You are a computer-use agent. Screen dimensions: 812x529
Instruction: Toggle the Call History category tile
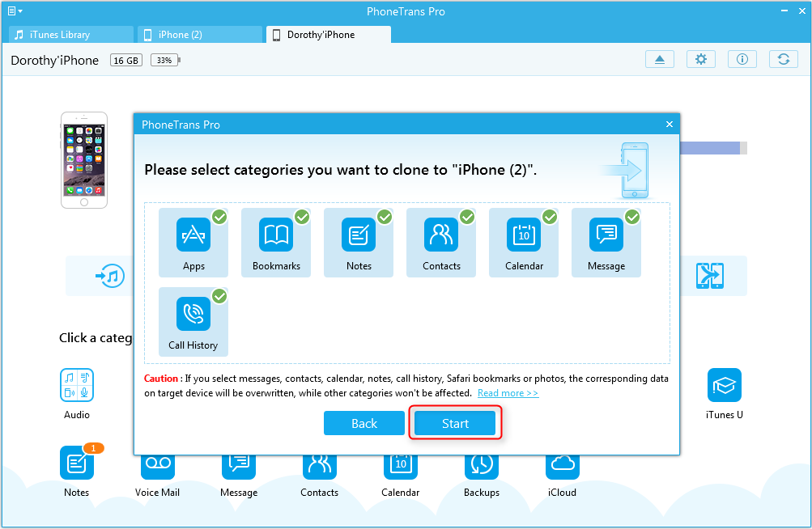click(193, 322)
